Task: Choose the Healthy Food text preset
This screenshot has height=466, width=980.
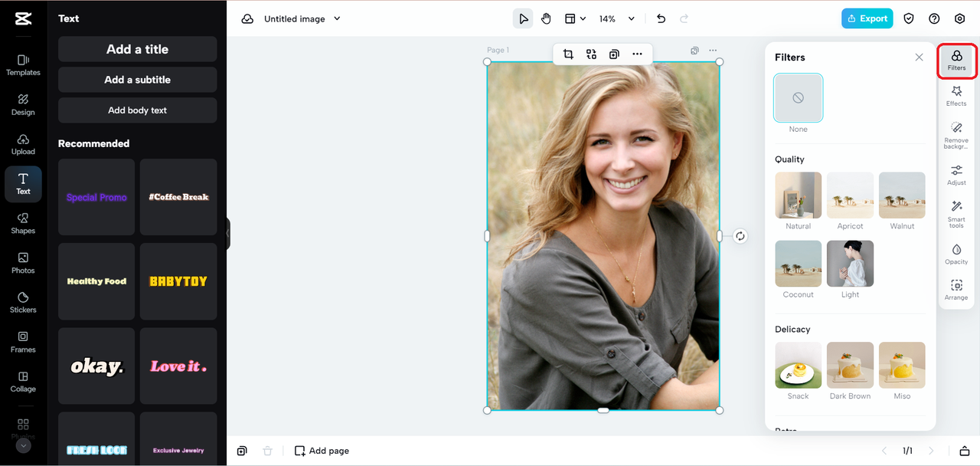Action: (x=96, y=281)
